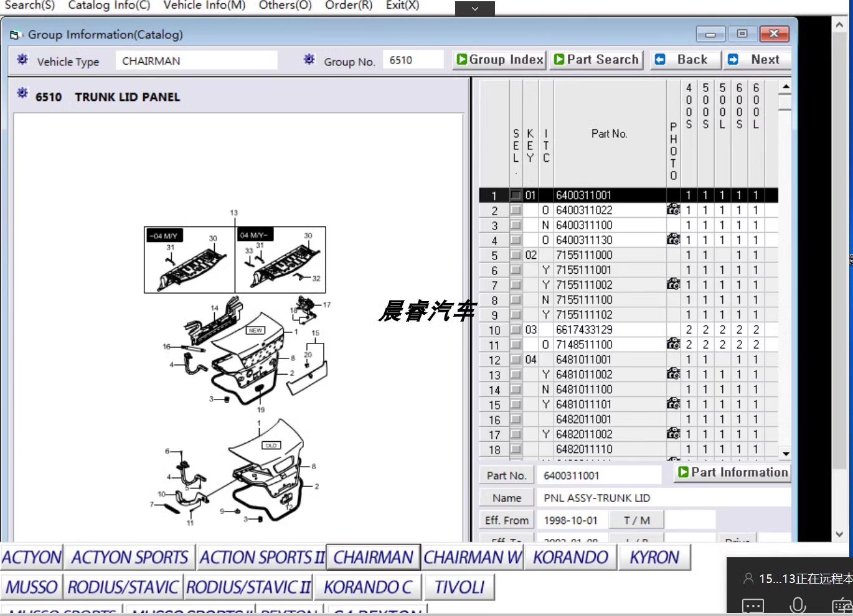Expand the collapsed top bar chevron

click(x=475, y=9)
